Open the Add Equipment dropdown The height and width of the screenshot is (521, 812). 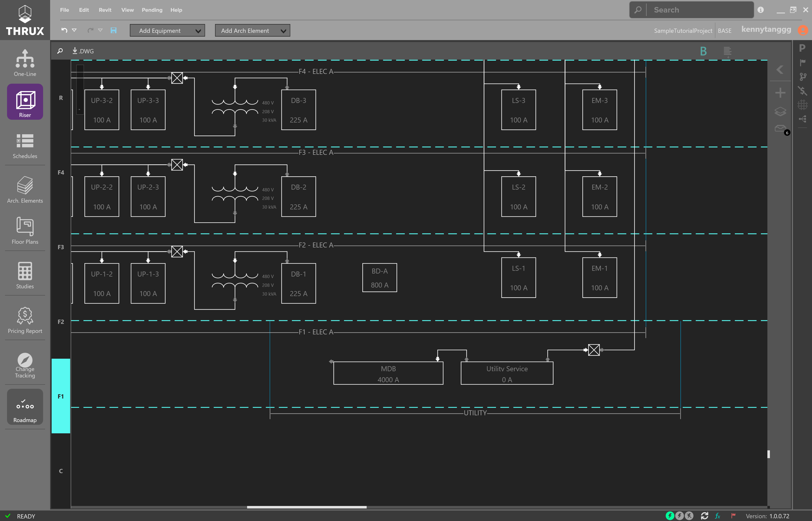(167, 31)
